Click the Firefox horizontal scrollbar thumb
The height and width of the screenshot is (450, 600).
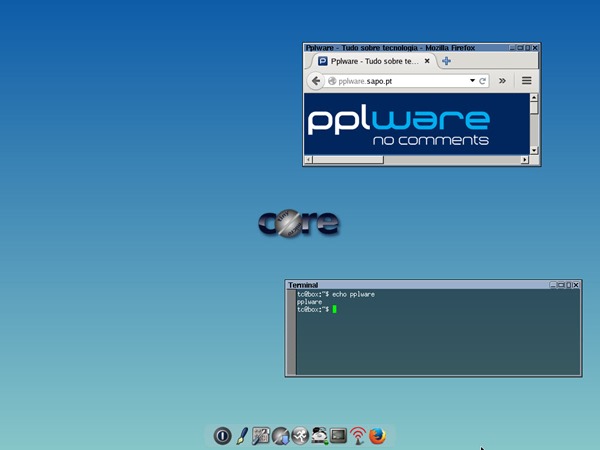click(x=348, y=160)
